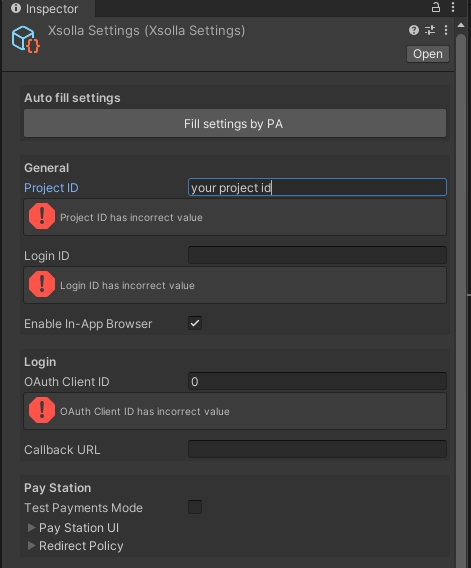
Task: Click the Callback URL input field
Action: [x=317, y=449]
